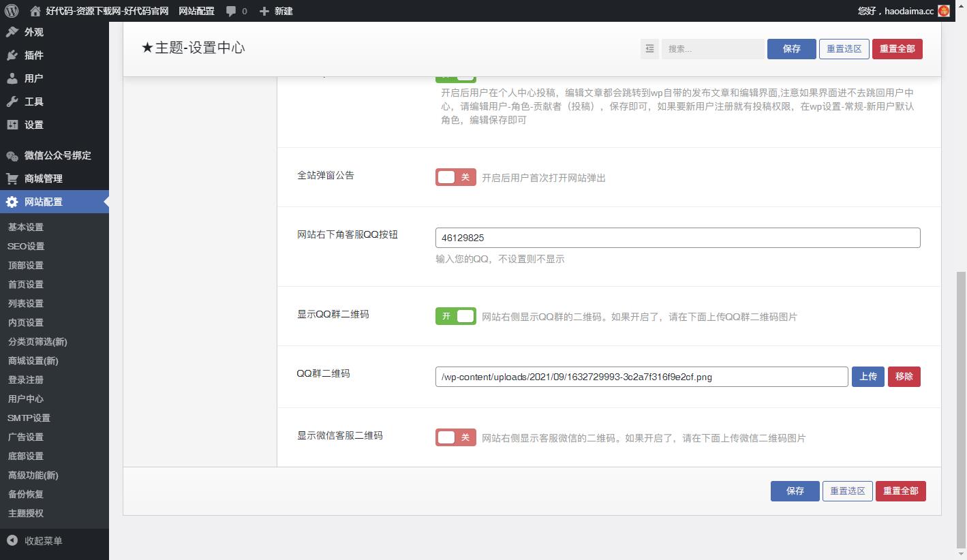The image size is (967, 560).
Task: Toggle the 全站弹窗公告 switch
Action: click(x=456, y=177)
